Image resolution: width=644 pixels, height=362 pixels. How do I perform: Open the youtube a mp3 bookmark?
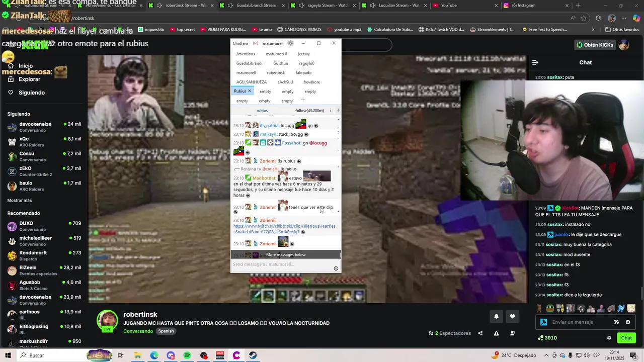tap(344, 29)
